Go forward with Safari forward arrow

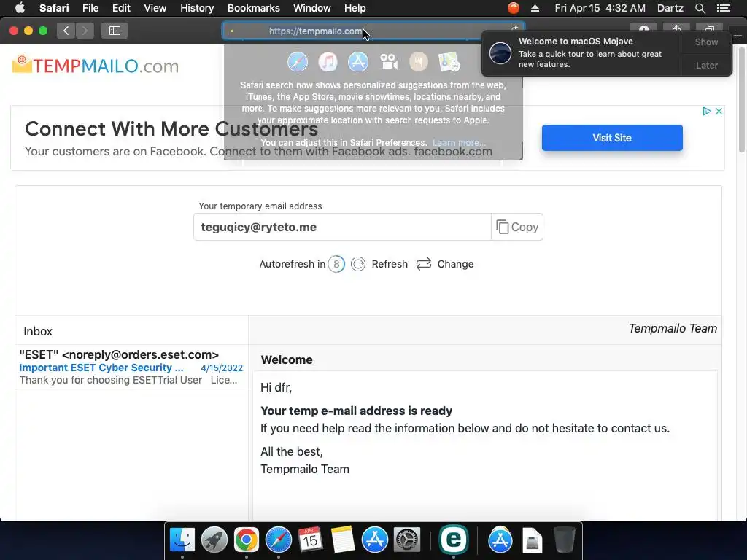pyautogui.click(x=85, y=31)
